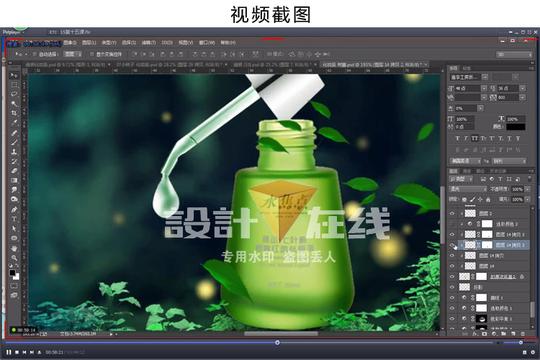Select the Healing Brush tool
The width and height of the screenshot is (540, 360).
(14, 133)
